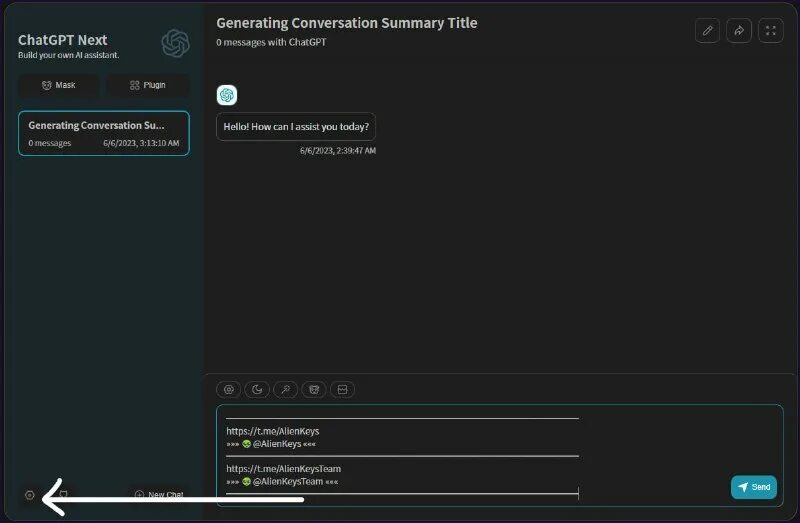Click inside the message input box
800x523 pixels.
[x=500, y=455]
